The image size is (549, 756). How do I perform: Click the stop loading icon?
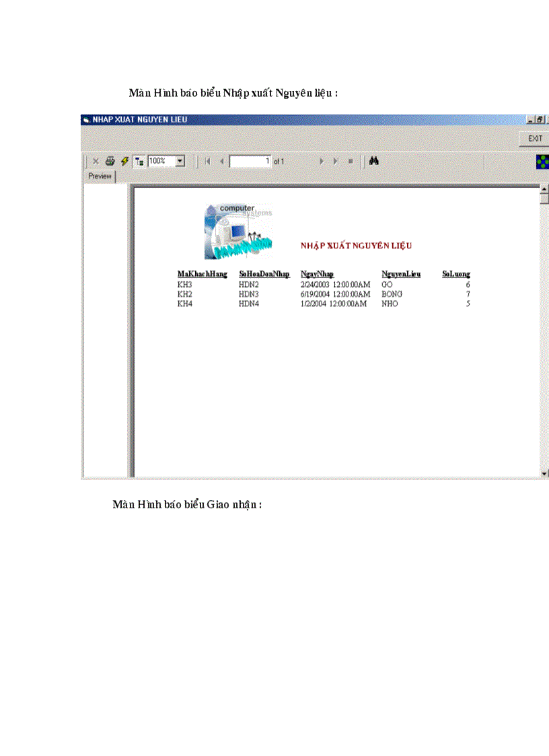[x=351, y=161]
